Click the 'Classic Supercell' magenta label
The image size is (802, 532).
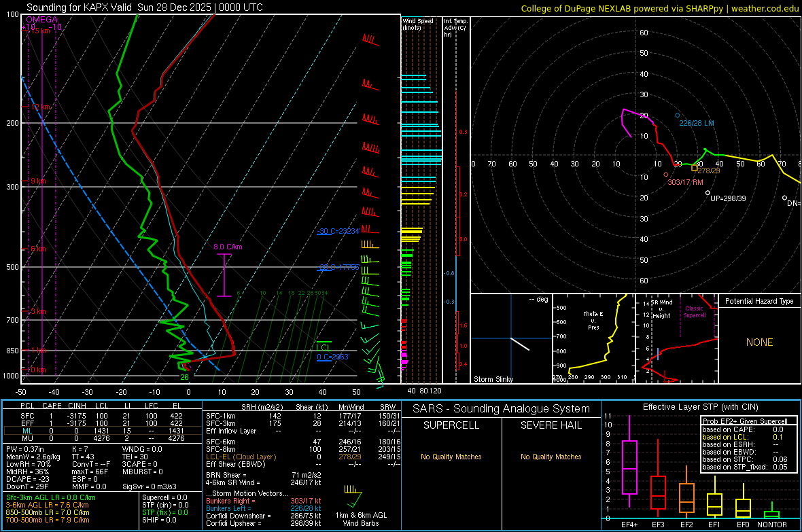[695, 312]
